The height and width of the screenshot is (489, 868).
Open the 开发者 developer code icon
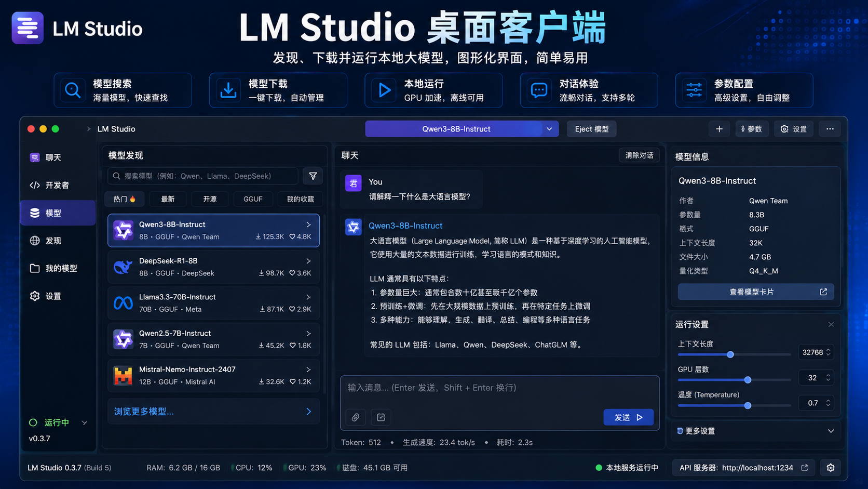tap(35, 185)
